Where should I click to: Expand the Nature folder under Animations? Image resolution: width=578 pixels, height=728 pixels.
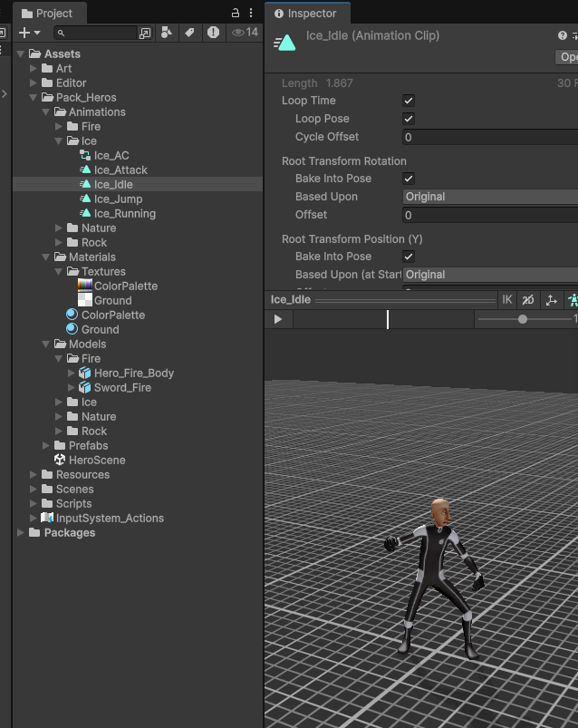tap(60, 228)
